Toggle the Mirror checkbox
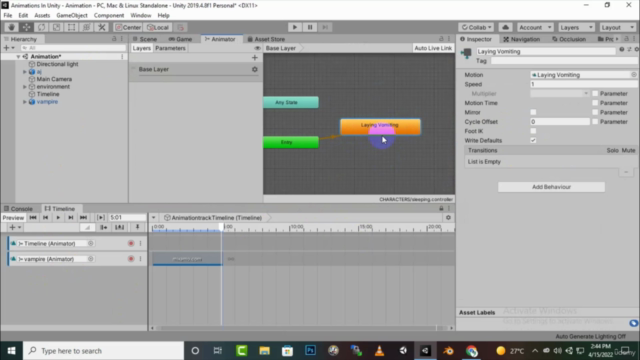The height and width of the screenshot is (360, 640). tap(533, 112)
